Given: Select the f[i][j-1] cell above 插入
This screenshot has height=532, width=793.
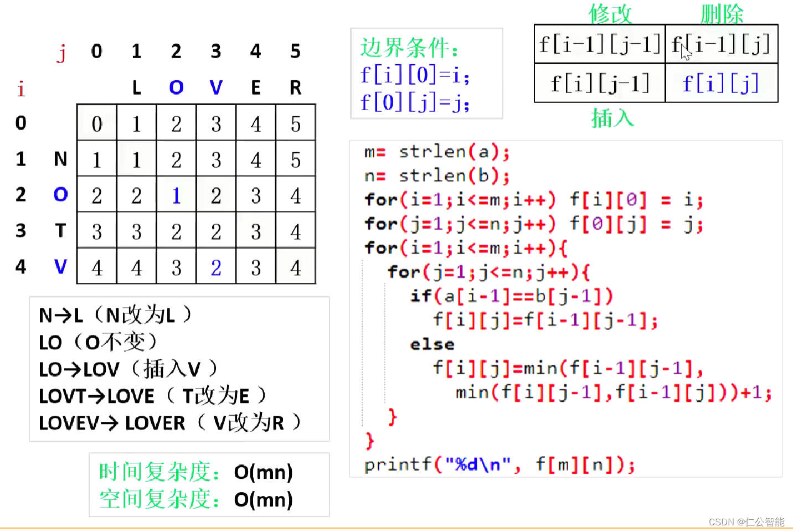Looking at the screenshot, I should 600,83.
